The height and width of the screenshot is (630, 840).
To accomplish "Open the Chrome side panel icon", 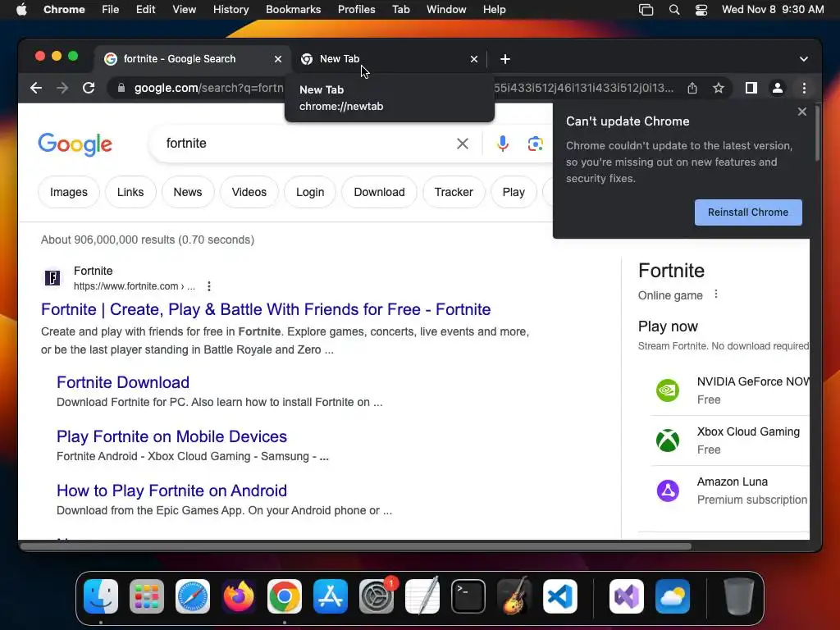I will point(751,88).
